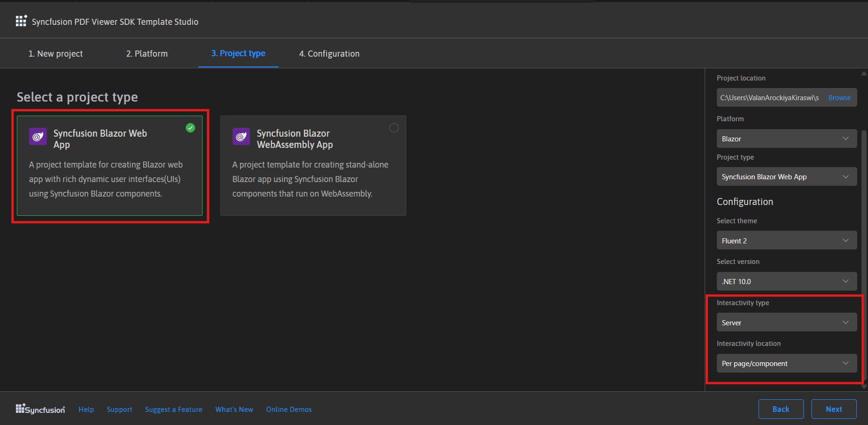The width and height of the screenshot is (868, 425).
Task: Go to the 2. Platform tab
Action: pyautogui.click(x=147, y=54)
